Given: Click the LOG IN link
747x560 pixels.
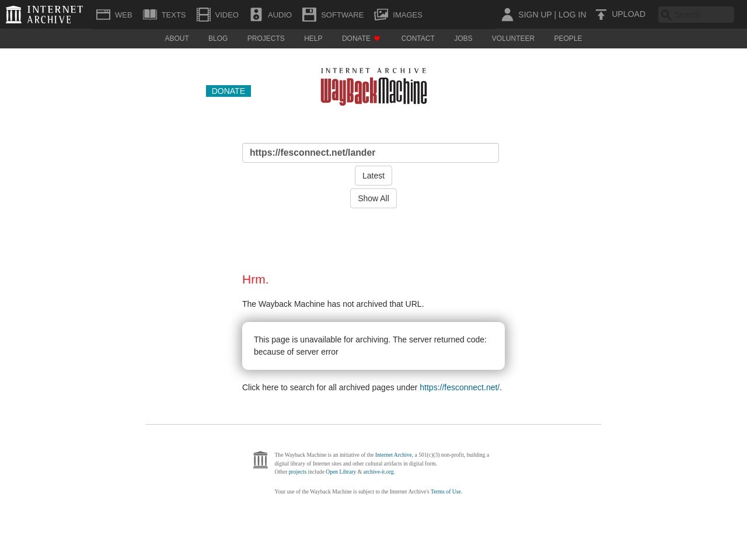Looking at the screenshot, I should coord(572,15).
